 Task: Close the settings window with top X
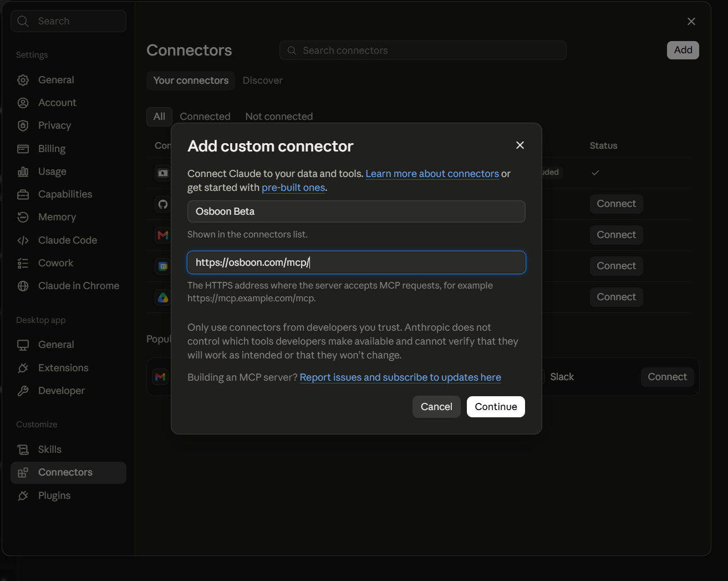691,21
